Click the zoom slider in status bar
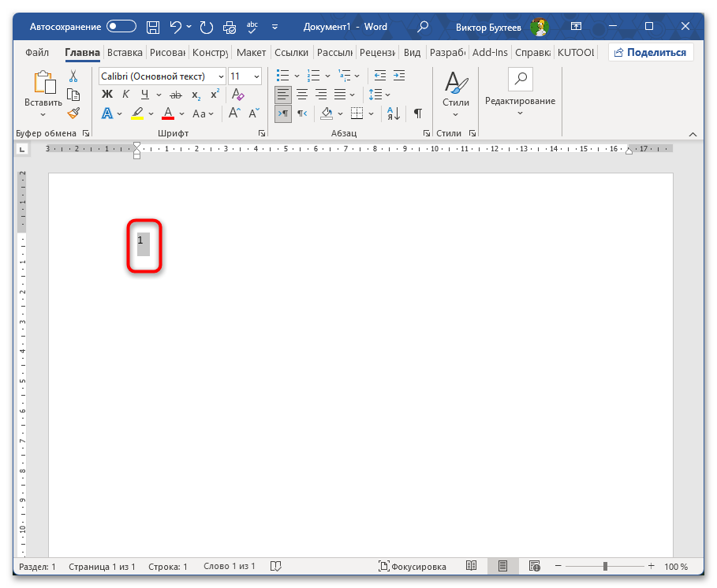This screenshot has height=588, width=717. 605,567
